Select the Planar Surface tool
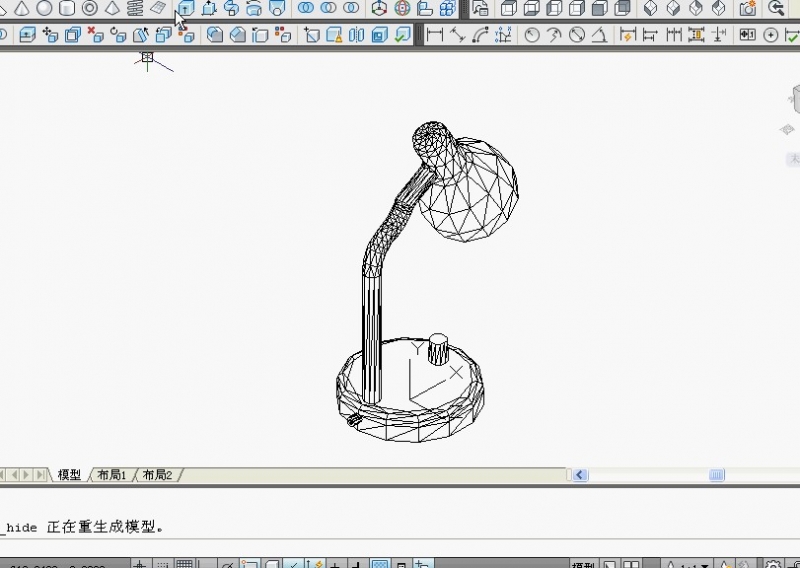Screen dimensions: 800x568 pos(158,8)
